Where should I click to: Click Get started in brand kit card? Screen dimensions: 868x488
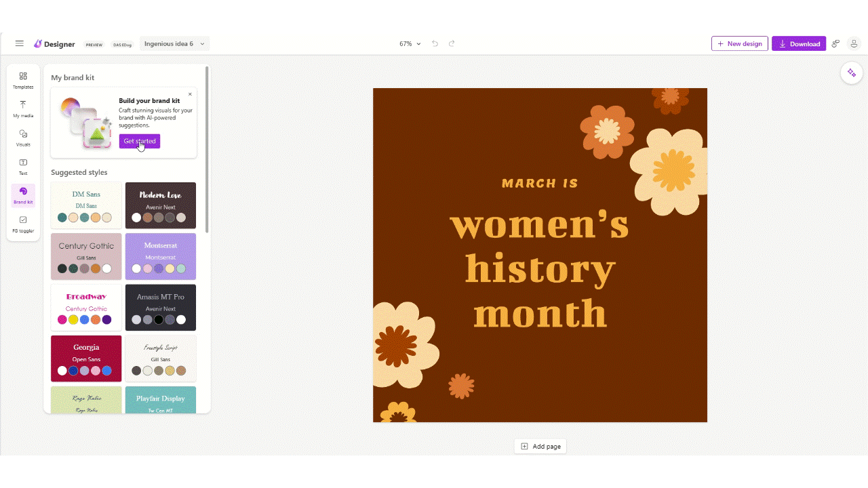[x=140, y=141]
